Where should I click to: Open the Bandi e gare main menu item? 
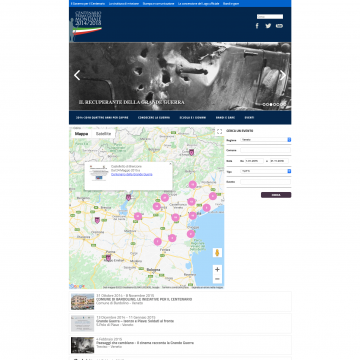click(x=225, y=118)
